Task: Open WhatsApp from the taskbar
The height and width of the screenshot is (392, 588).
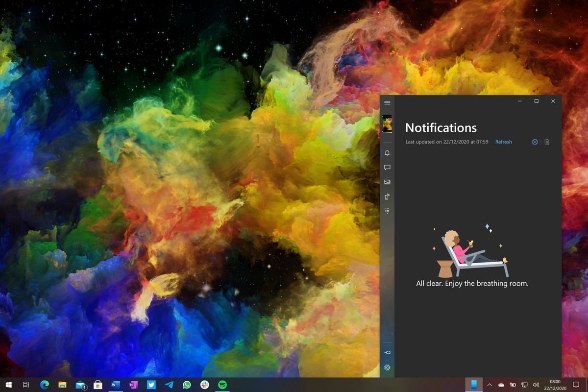Action: click(186, 385)
